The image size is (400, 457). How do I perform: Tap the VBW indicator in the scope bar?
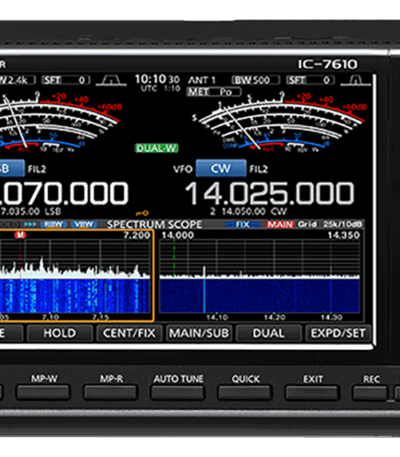coord(84,224)
